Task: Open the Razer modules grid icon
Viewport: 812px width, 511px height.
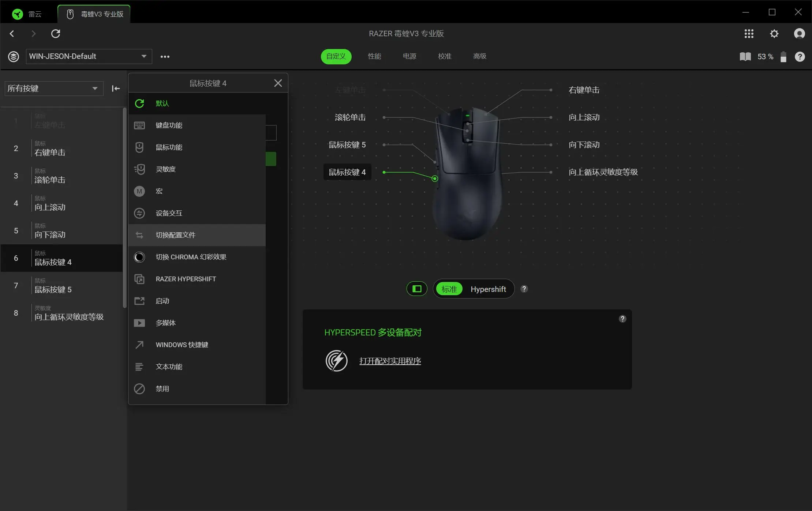Action: point(749,34)
